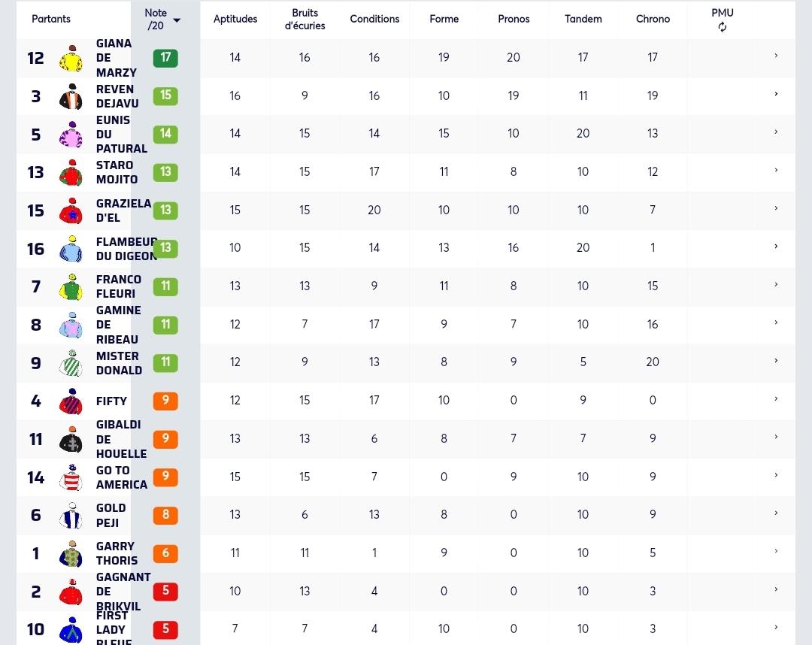
Task: Click Fifty's red and blue silk
Action: coord(71,401)
